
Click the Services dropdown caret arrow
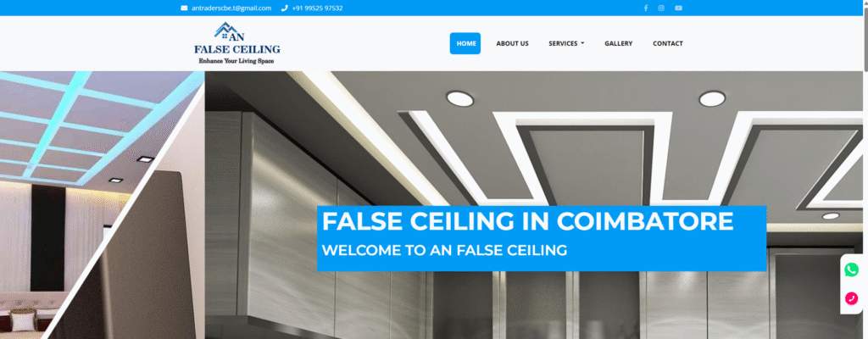click(582, 43)
